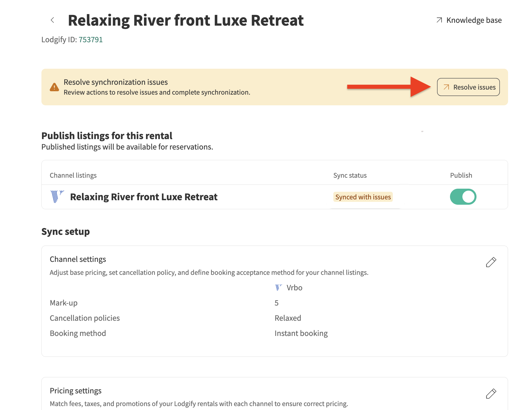The image size is (532, 410).
Task: Click the Sync status column header
Action: [350, 175]
